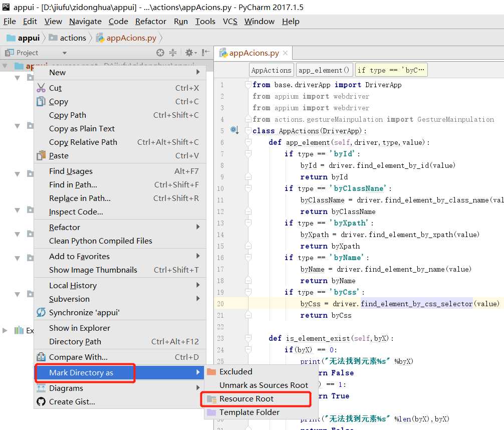The image size is (504, 430).
Task: Click the Synchronize refresh icon
Action: (x=41, y=312)
